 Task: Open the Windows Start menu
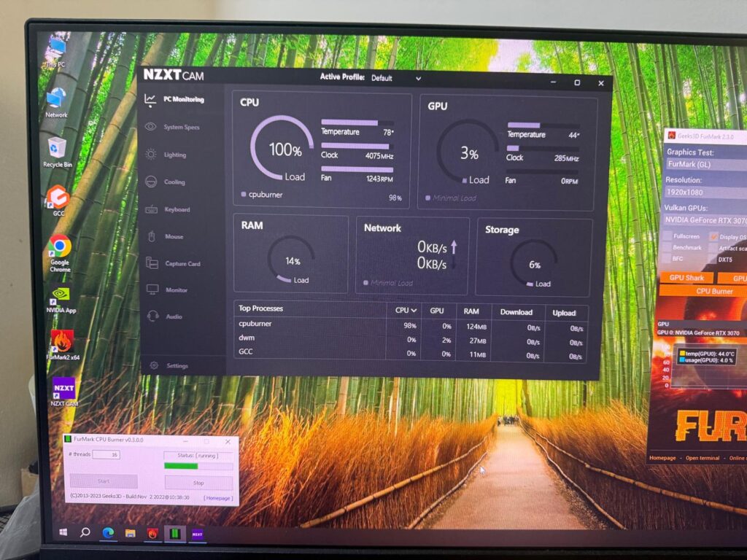63,532
